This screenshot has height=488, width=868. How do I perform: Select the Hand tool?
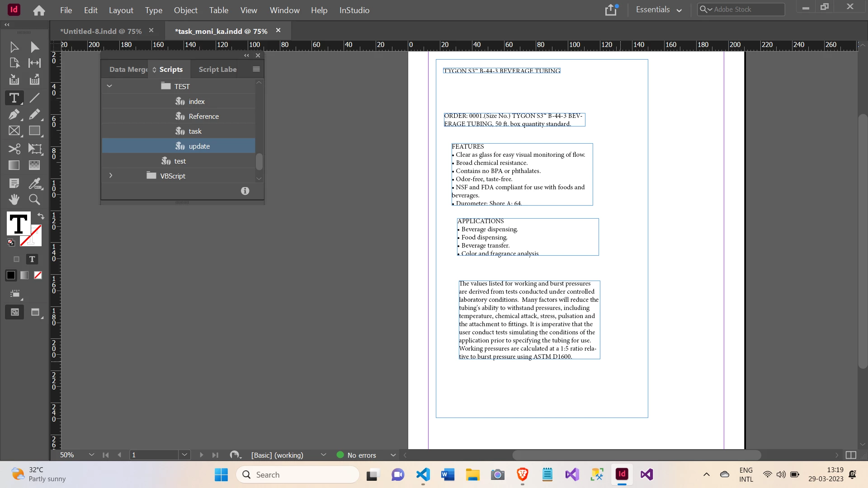[14, 199]
